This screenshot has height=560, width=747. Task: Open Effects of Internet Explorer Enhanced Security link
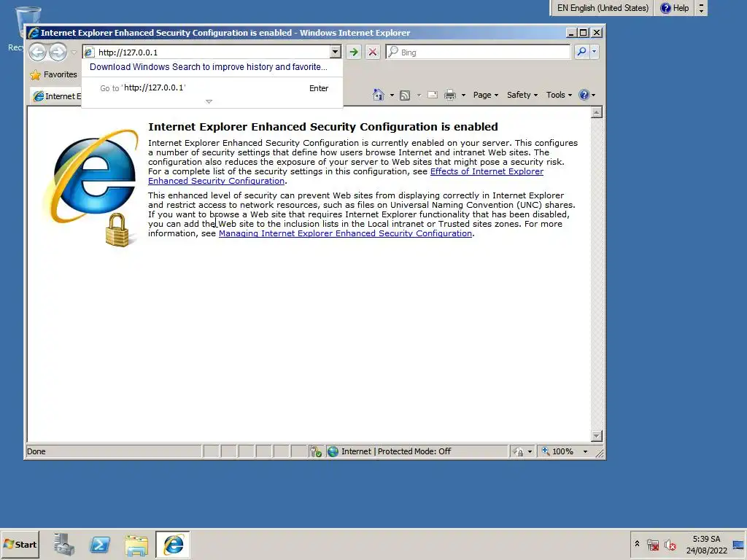(x=345, y=176)
